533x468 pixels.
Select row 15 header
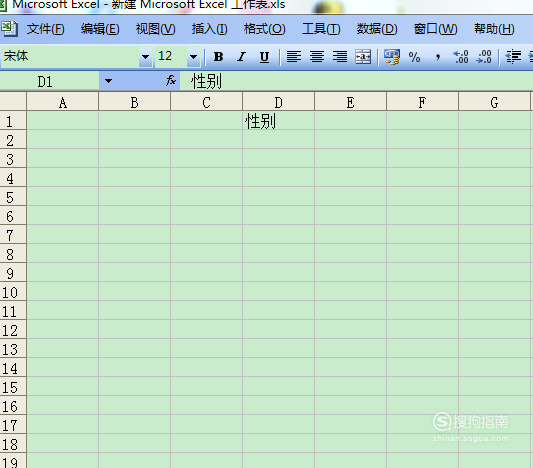[x=13, y=387]
